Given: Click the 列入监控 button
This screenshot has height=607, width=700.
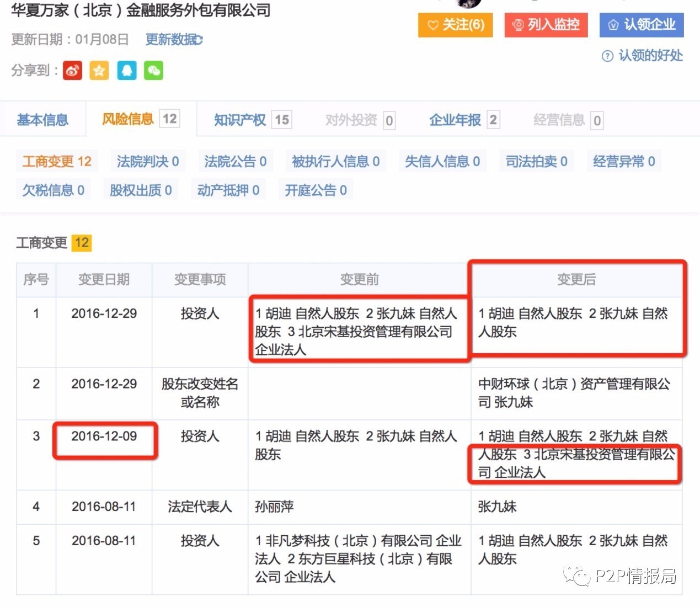Looking at the screenshot, I should pyautogui.click(x=546, y=25).
